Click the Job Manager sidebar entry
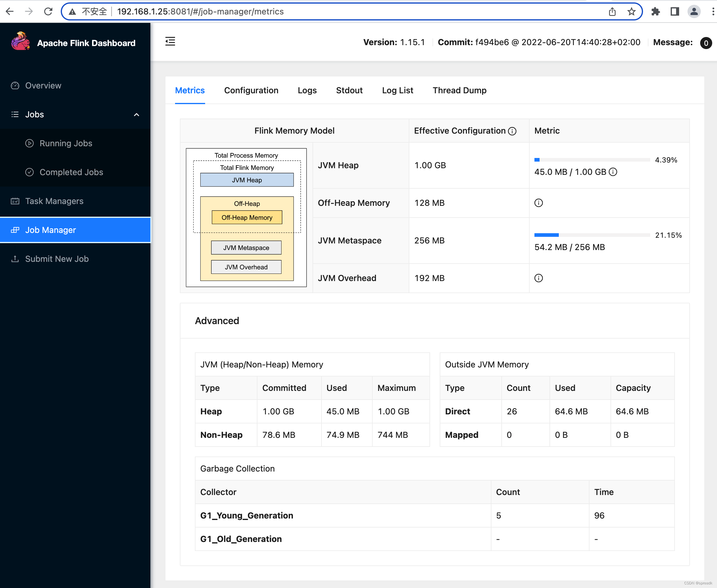This screenshot has width=717, height=588. (51, 230)
